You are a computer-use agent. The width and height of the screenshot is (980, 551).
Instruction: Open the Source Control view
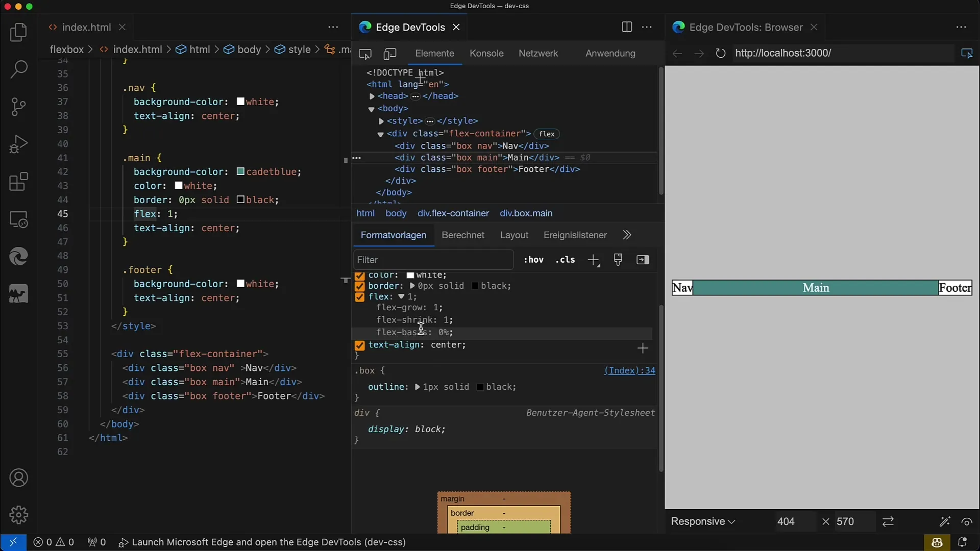[x=18, y=107]
